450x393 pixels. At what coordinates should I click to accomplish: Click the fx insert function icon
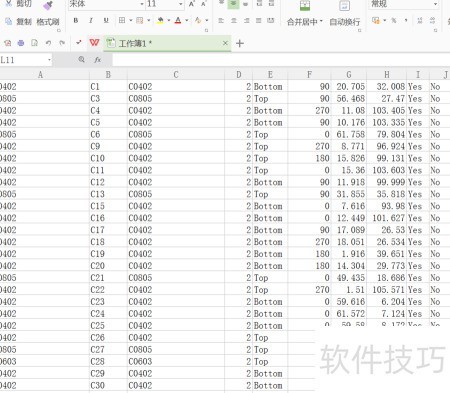pos(97,60)
